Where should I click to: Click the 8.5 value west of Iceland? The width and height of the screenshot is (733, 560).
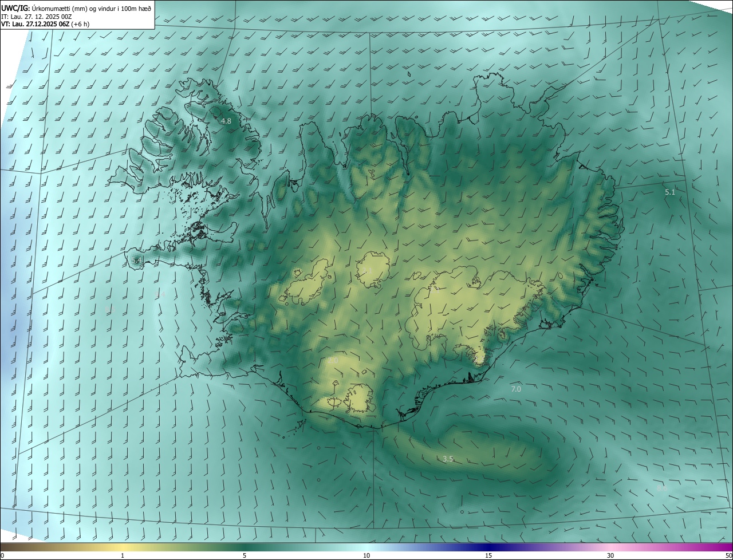111,309
